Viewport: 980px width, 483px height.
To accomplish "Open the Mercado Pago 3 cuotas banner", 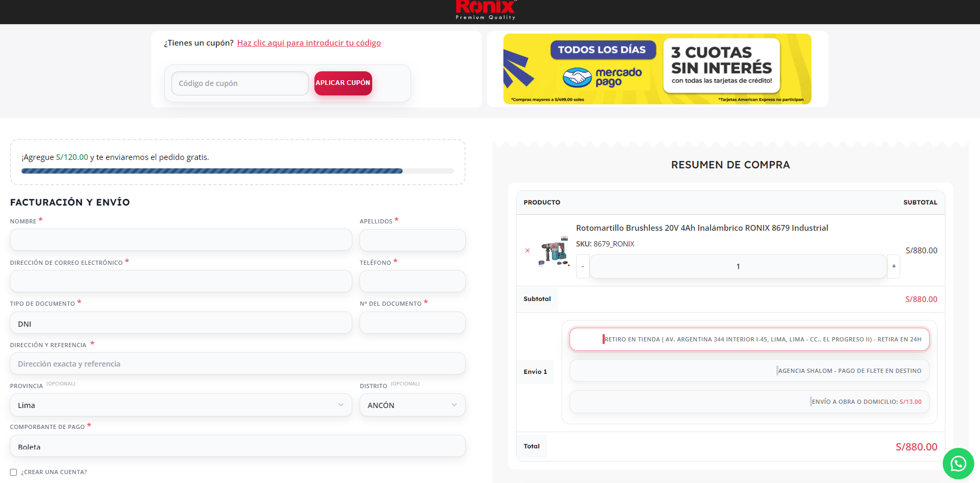I will tap(657, 69).
